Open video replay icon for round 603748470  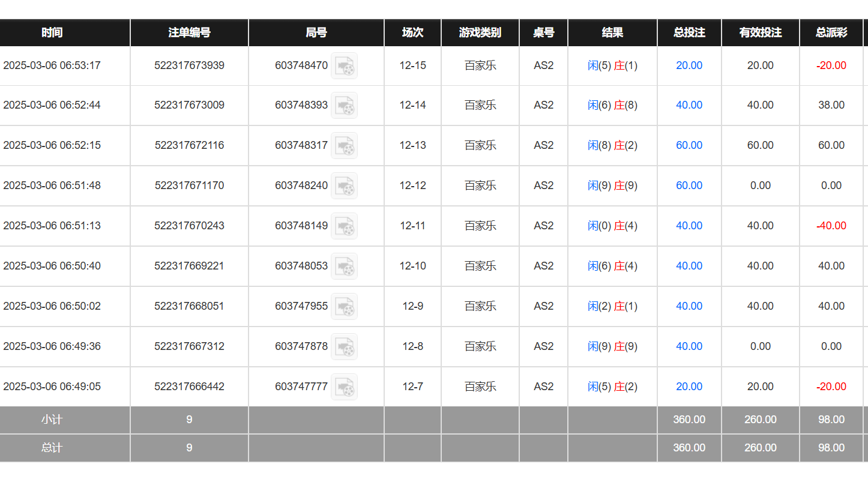click(344, 65)
